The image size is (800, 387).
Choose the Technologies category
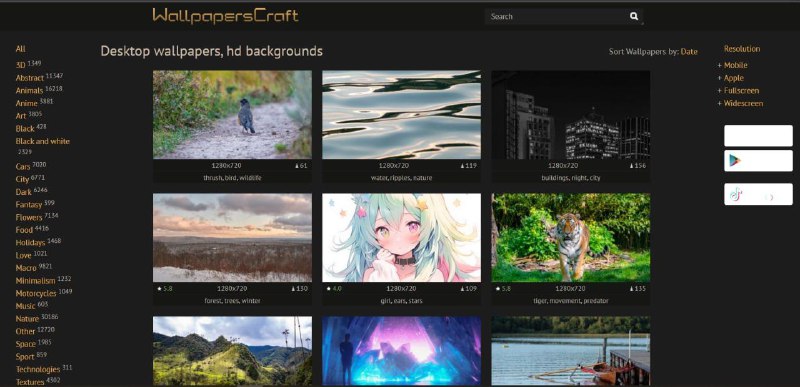(38, 370)
